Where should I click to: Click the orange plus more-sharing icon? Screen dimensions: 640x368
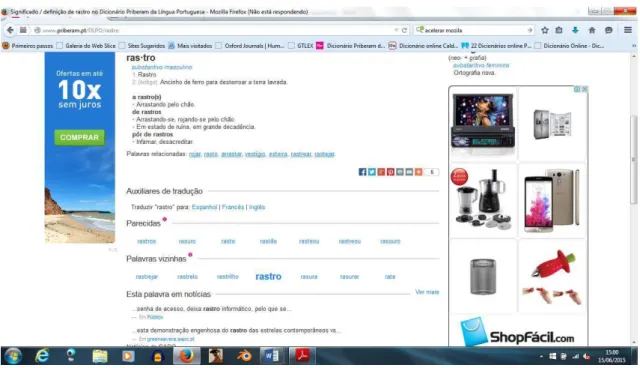click(419, 172)
